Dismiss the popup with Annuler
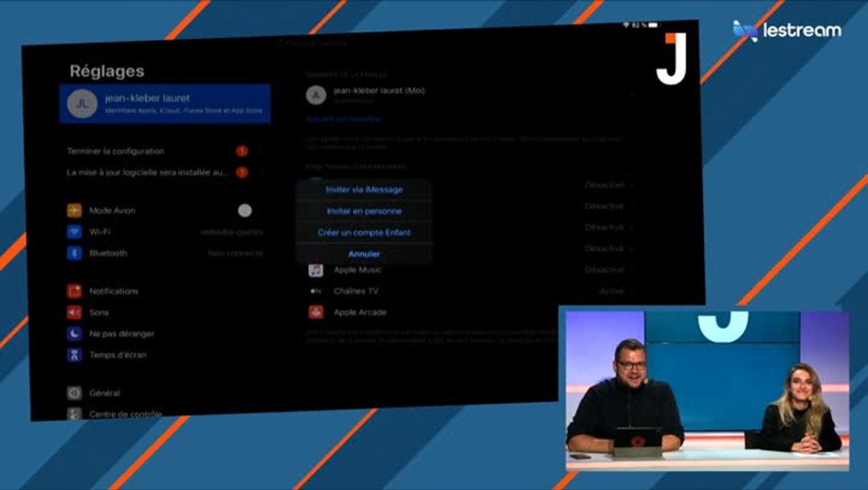 point(364,254)
